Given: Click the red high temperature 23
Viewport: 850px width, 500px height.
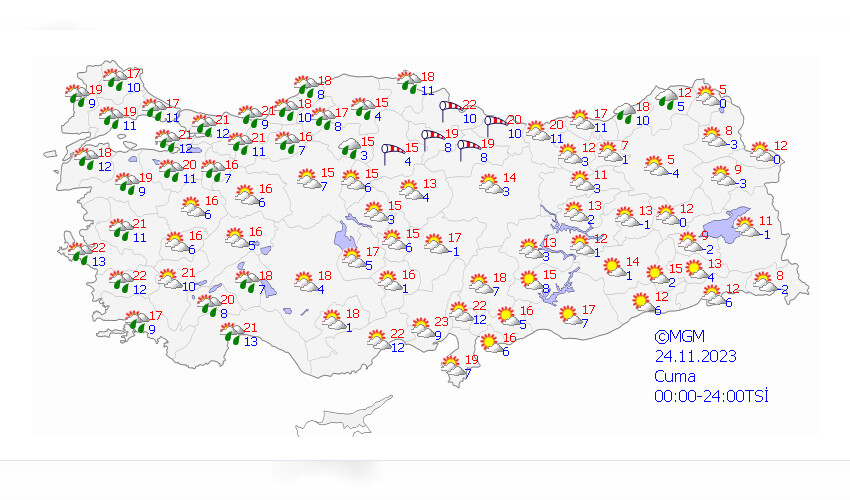Looking at the screenshot, I should tap(441, 322).
